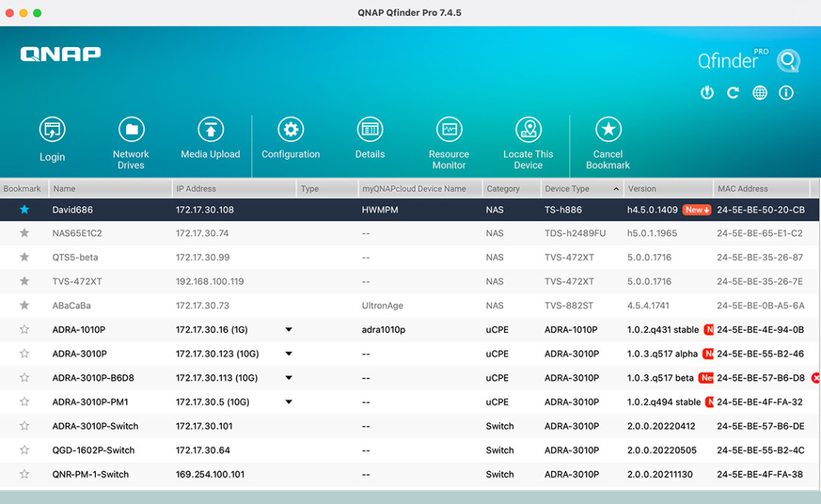Expand IP dropdown for ADRA-1010P
Screen dimensions: 821x504
[x=289, y=330]
